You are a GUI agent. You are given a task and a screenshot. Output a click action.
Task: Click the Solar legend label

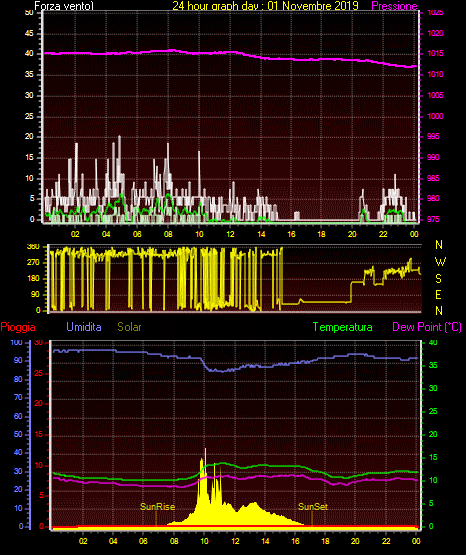coord(129,327)
